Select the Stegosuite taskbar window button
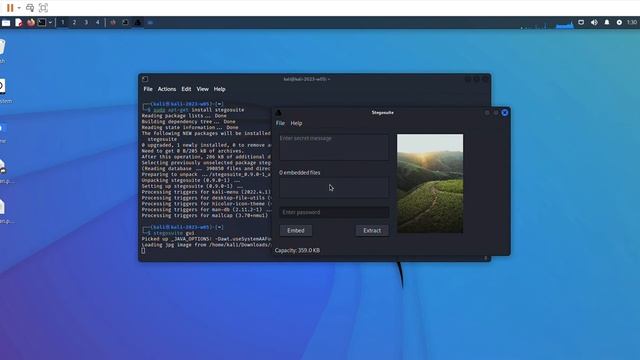Viewport: 640px width, 360px height. tap(138, 22)
